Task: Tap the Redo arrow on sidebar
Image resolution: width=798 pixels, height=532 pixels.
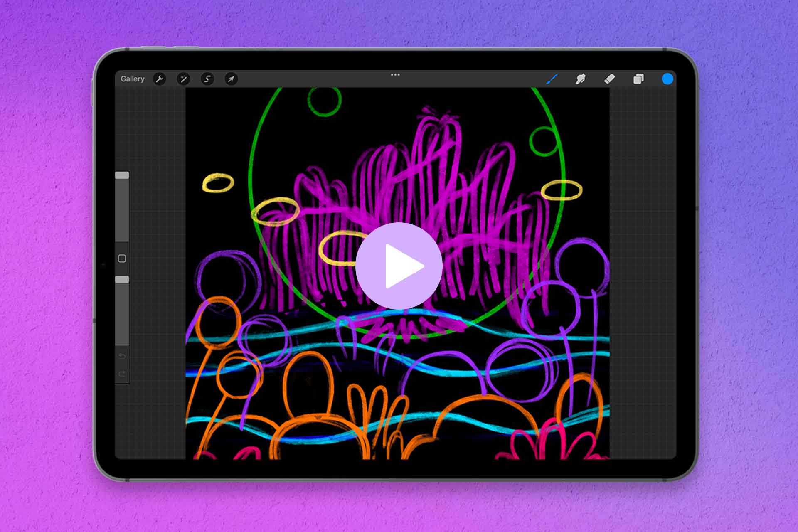Action: (x=122, y=374)
